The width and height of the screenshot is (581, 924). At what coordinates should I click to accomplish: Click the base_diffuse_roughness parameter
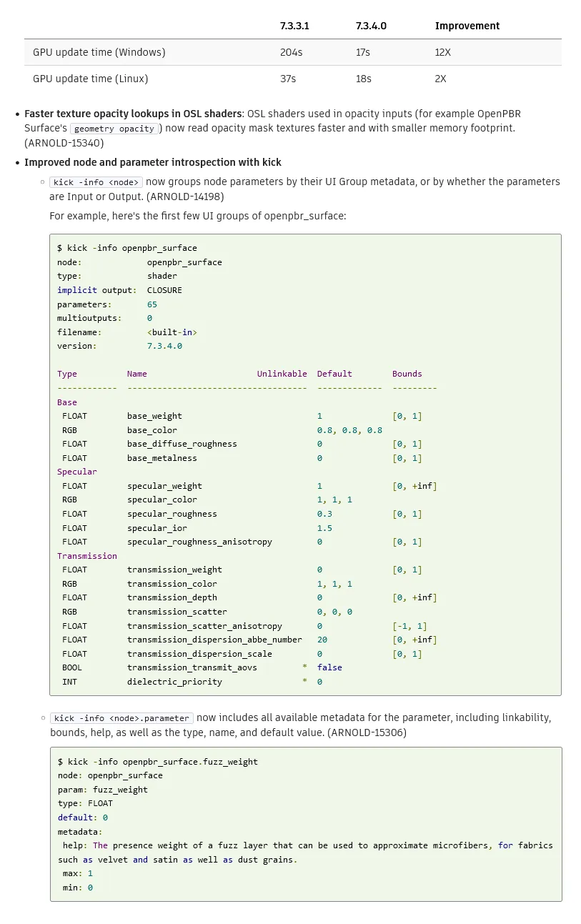tap(182, 444)
